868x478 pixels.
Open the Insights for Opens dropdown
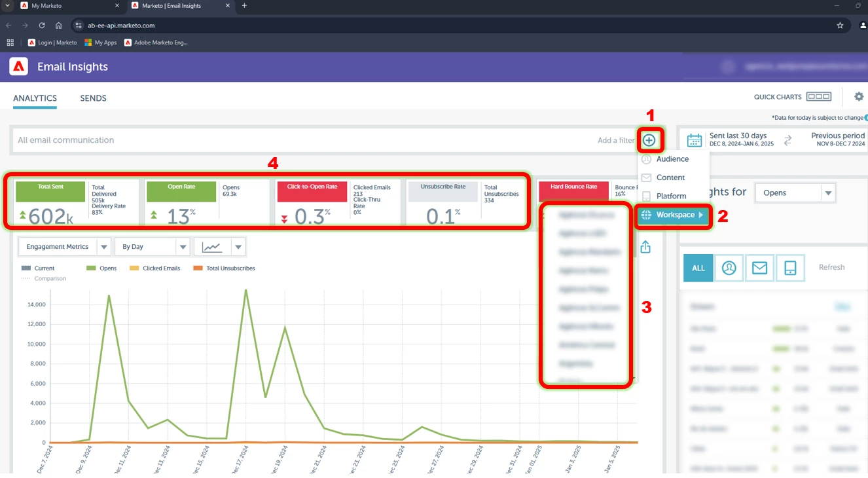pos(795,193)
